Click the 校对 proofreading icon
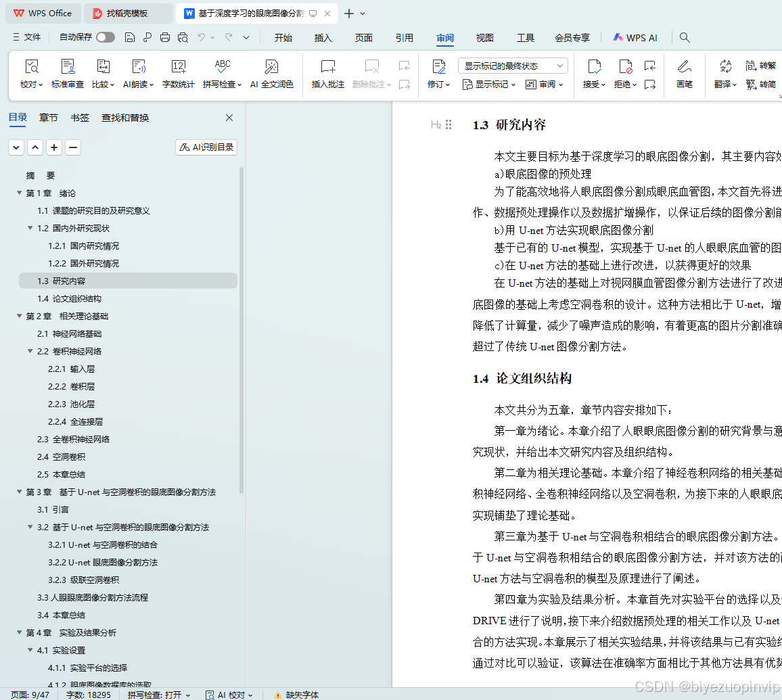782x700 pixels. pos(32,67)
